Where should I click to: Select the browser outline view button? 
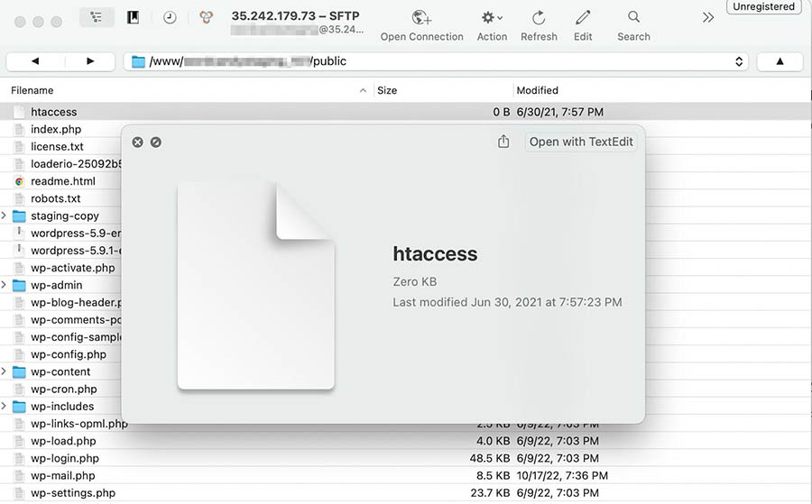pos(97,18)
